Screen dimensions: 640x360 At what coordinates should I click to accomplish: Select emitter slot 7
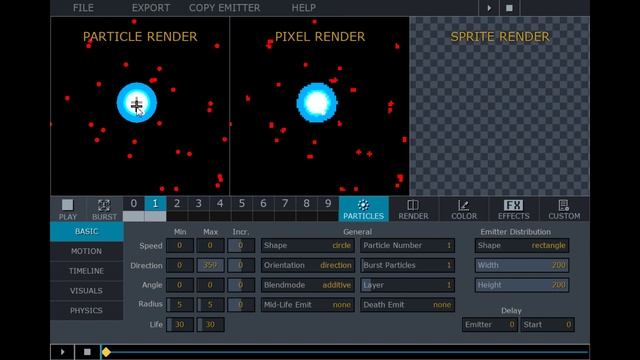[x=285, y=204]
